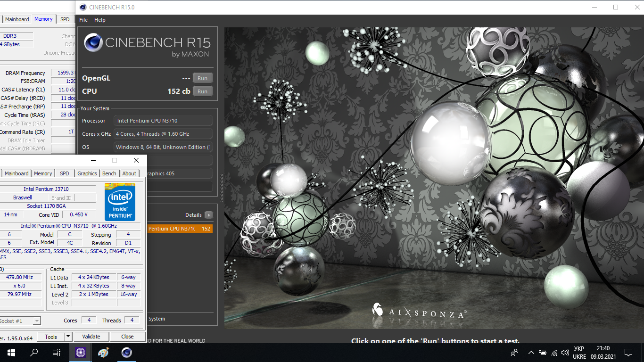Image resolution: width=644 pixels, height=362 pixels.
Task: Click the Socket 1170 BGA package field
Action: click(48, 206)
